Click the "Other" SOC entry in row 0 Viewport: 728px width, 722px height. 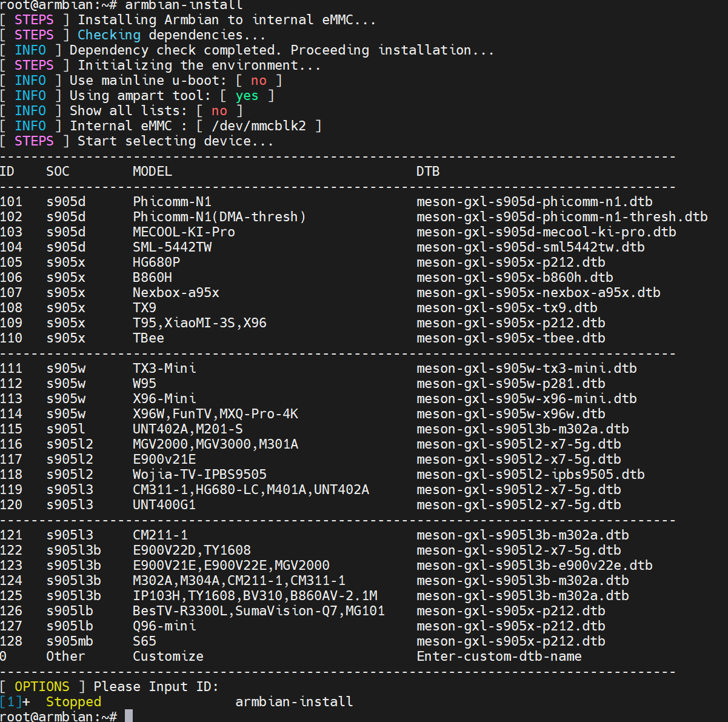pyautogui.click(x=65, y=657)
